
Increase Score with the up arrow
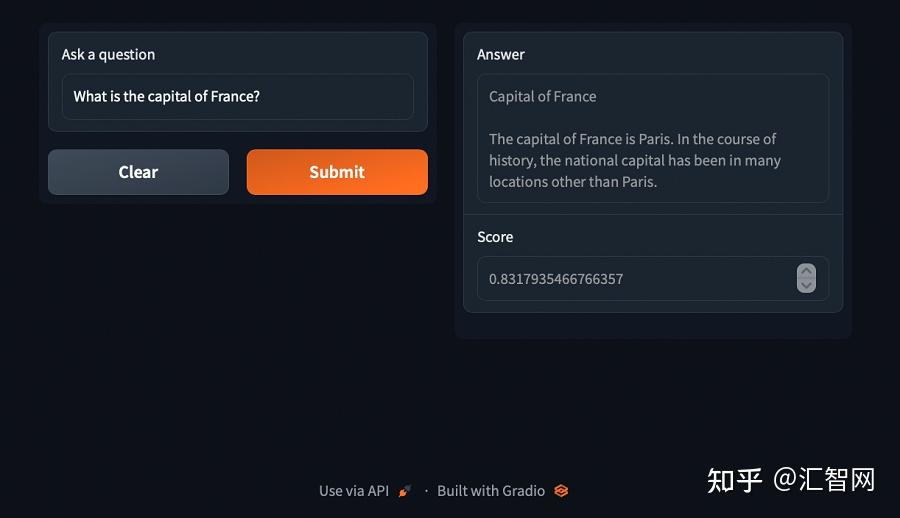(x=806, y=272)
